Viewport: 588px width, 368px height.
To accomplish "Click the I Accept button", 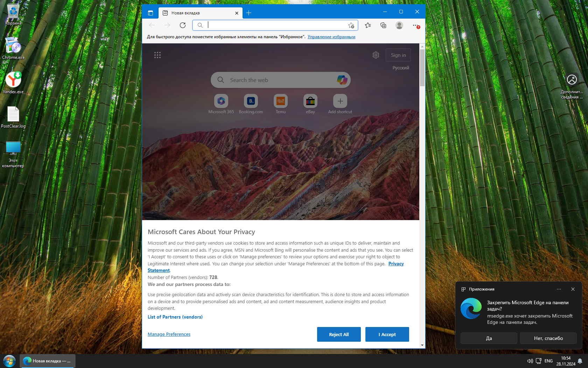I will (387, 334).
